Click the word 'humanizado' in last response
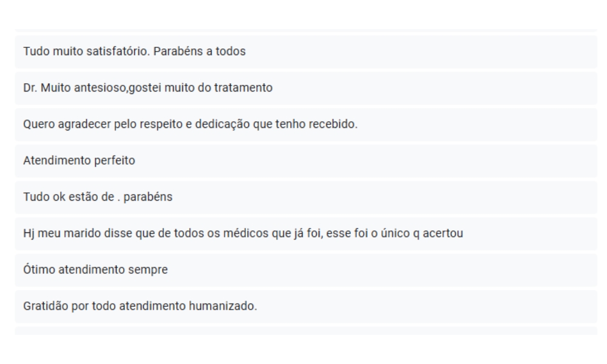Screen dimensions: 607x364 tap(223, 306)
